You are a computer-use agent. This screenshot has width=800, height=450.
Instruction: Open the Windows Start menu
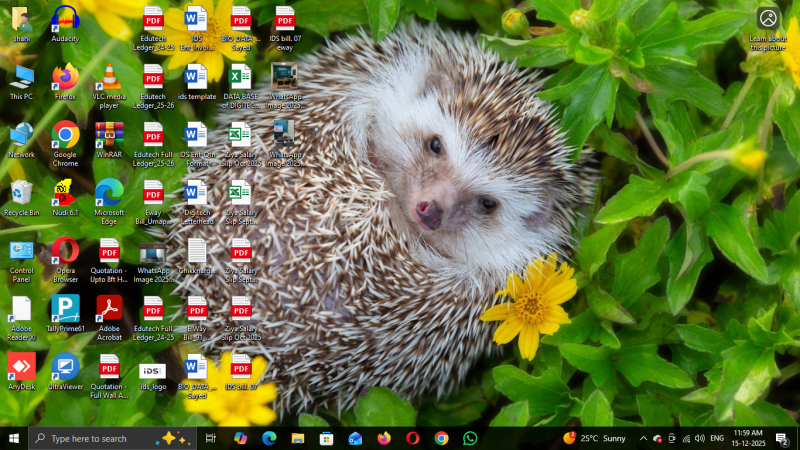[x=14, y=438]
